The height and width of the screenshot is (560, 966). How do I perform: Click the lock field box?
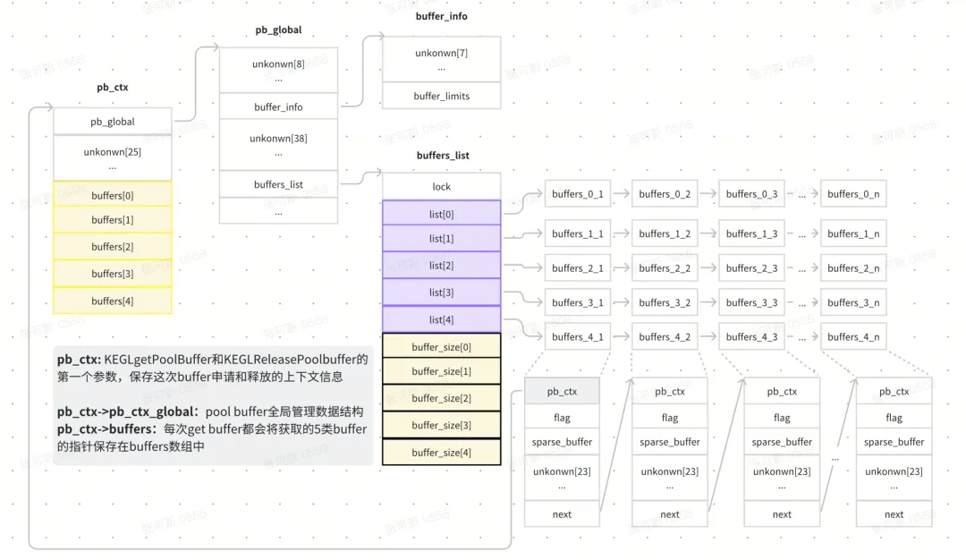[x=442, y=186]
